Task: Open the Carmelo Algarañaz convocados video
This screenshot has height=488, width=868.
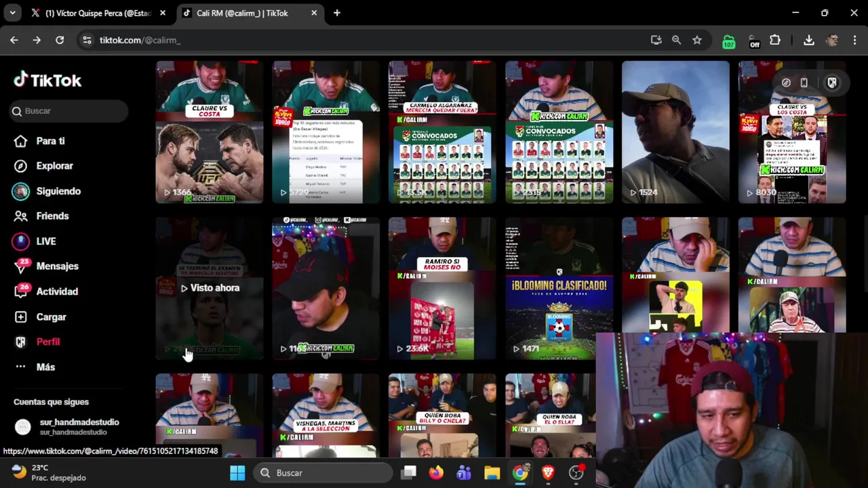Action: click(442, 132)
